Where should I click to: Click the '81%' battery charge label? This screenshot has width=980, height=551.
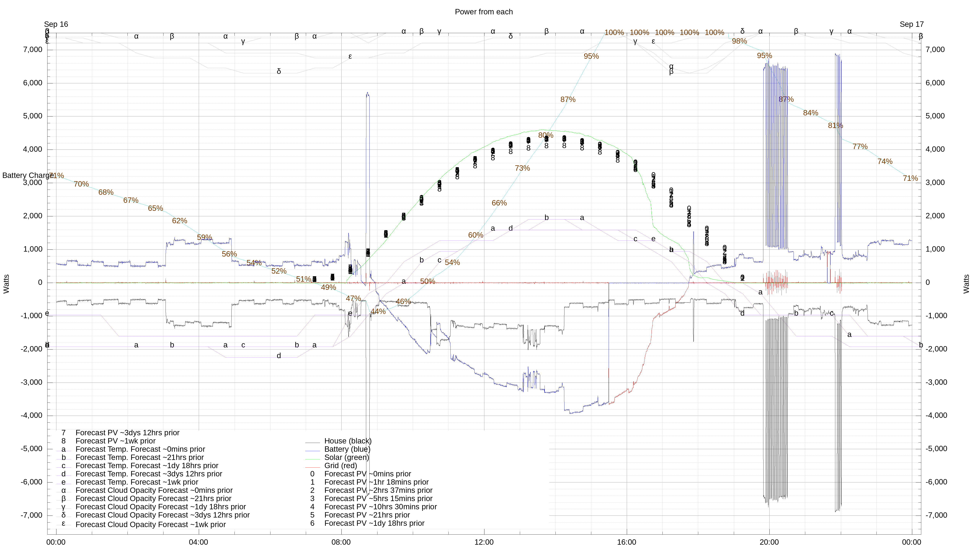tap(835, 126)
